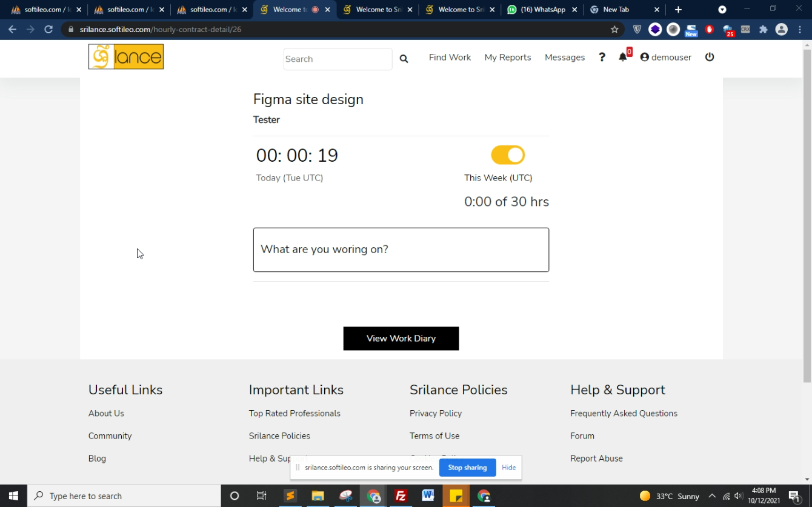The height and width of the screenshot is (507, 812).
Task: Open FileZilla from the taskbar
Action: point(401,496)
